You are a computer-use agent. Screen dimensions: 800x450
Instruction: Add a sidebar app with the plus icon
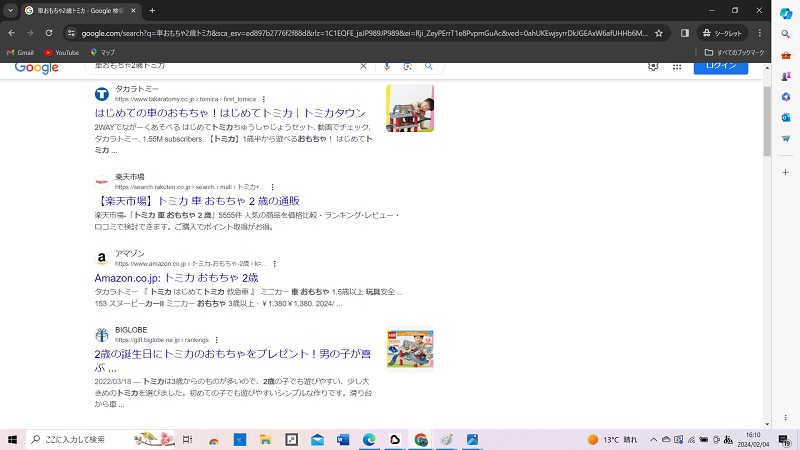tap(786, 172)
